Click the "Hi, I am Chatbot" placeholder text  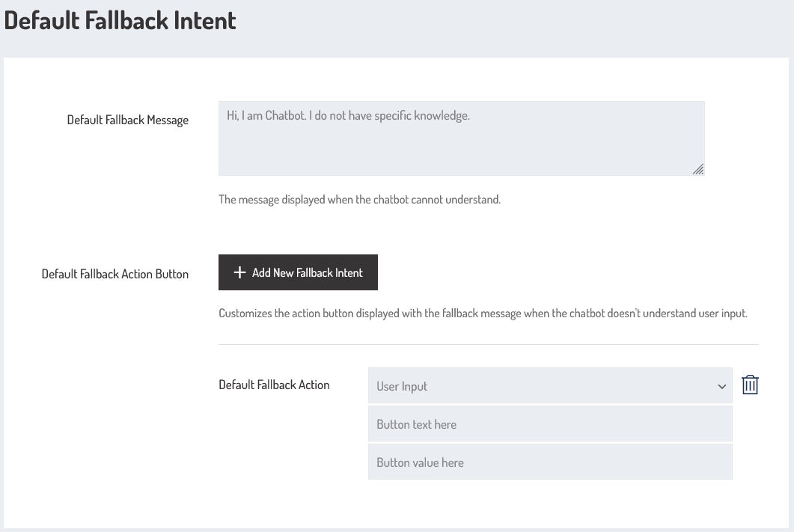pyautogui.click(x=348, y=117)
